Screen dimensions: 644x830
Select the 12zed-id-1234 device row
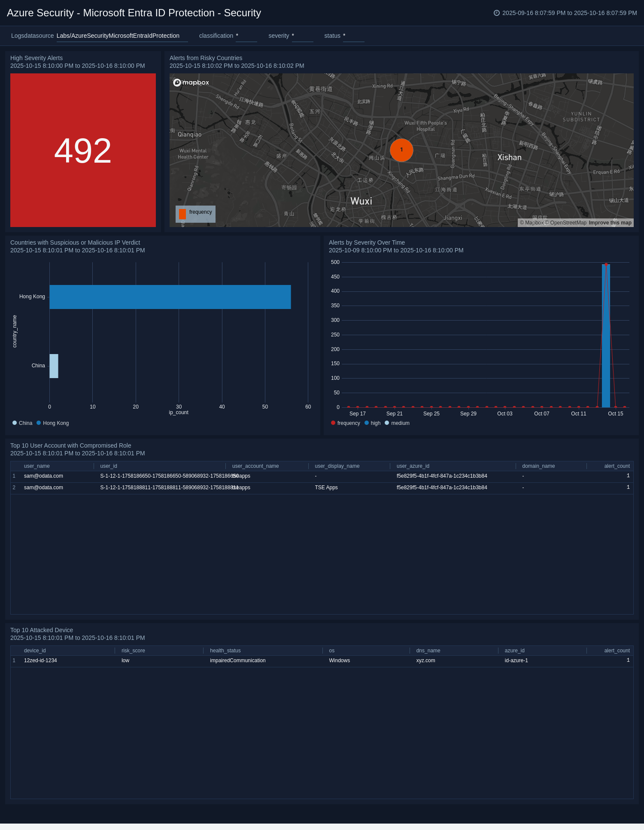40,660
